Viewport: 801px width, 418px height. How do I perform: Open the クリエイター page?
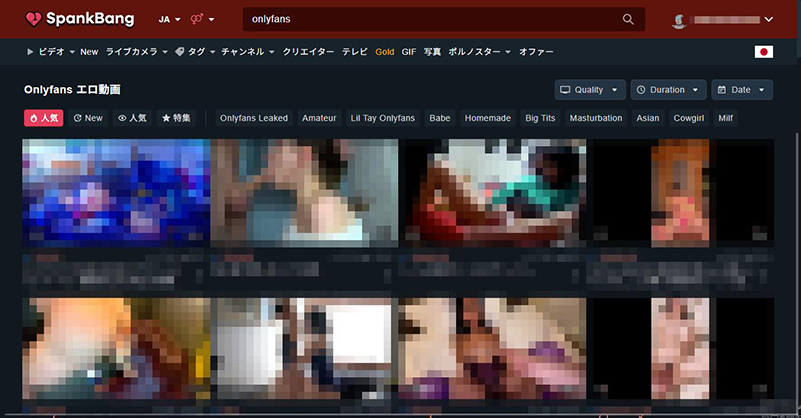tap(308, 52)
